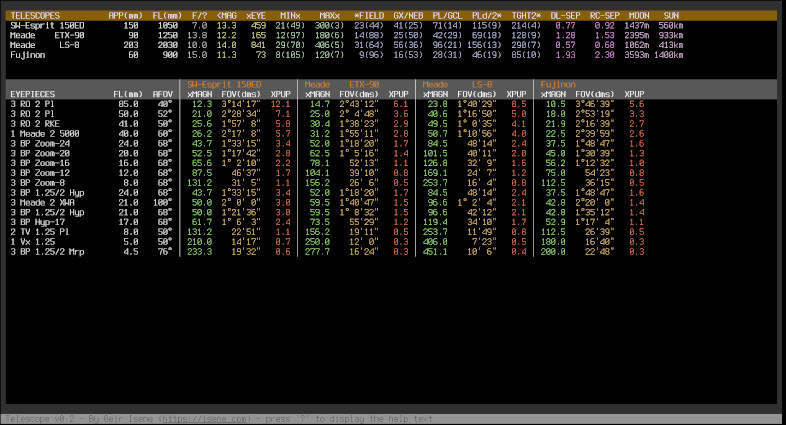This screenshot has height=425, width=786.
Task: Click the MOON column header
Action: (x=639, y=16)
